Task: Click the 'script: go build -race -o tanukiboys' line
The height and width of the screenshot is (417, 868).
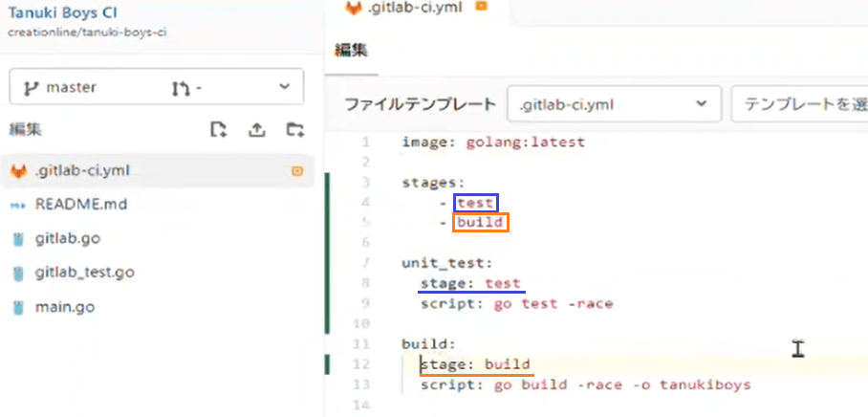Action: pos(585,384)
